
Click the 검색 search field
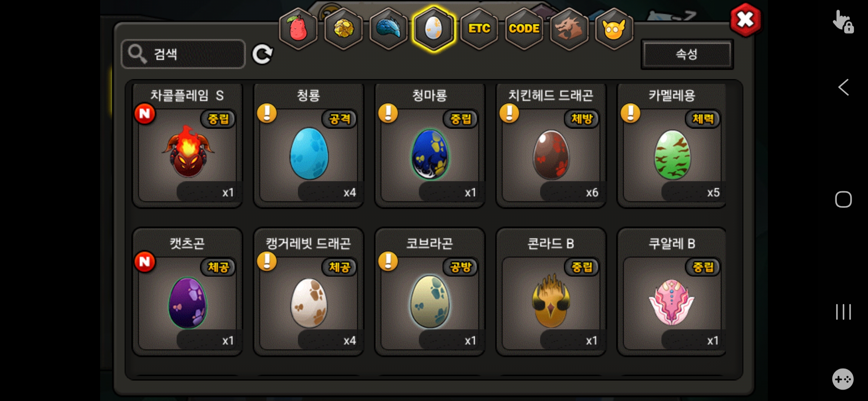pyautogui.click(x=183, y=54)
